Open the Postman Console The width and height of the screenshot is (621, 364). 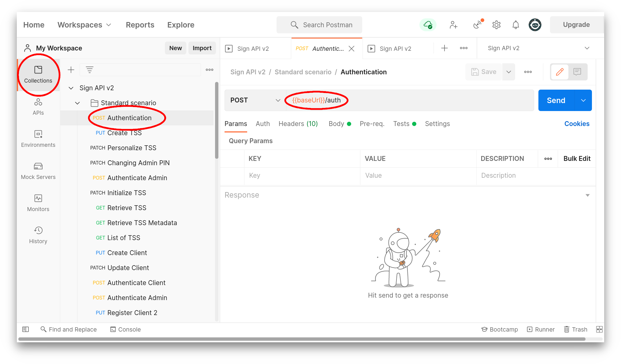(125, 329)
